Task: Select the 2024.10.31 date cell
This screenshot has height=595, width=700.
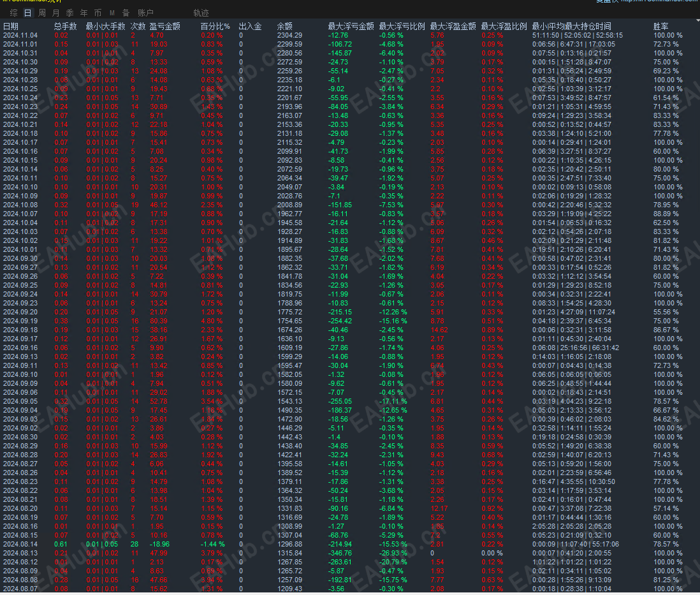Action: (x=20, y=53)
